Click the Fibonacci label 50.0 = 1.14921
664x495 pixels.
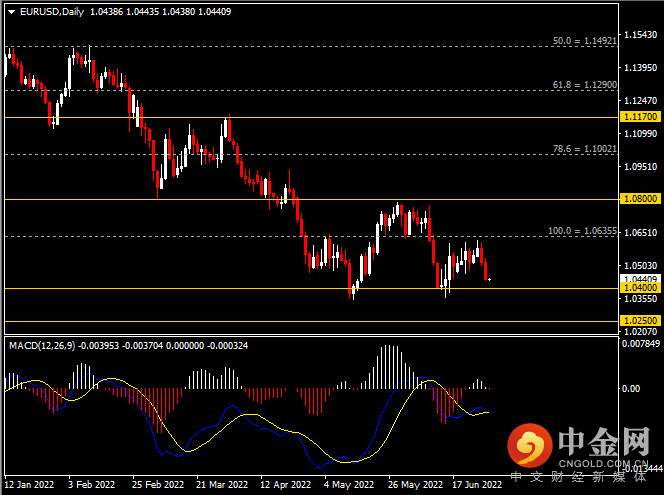coord(584,41)
